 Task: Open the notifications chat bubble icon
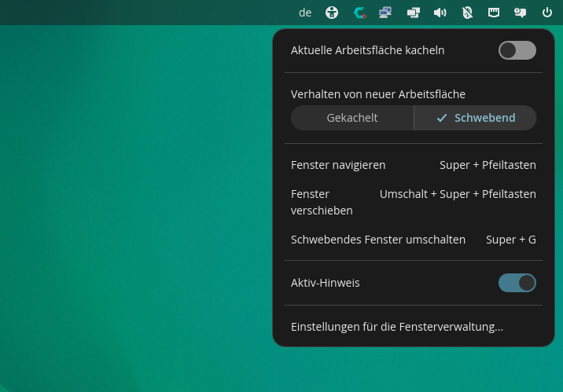click(x=520, y=13)
